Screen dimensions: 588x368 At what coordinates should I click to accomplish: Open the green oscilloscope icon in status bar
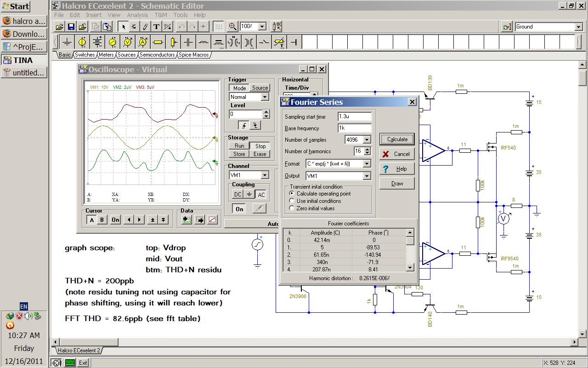pos(70,362)
